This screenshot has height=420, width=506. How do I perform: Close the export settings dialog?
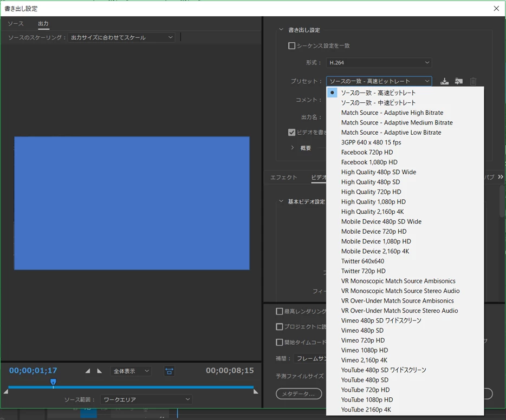click(x=496, y=8)
